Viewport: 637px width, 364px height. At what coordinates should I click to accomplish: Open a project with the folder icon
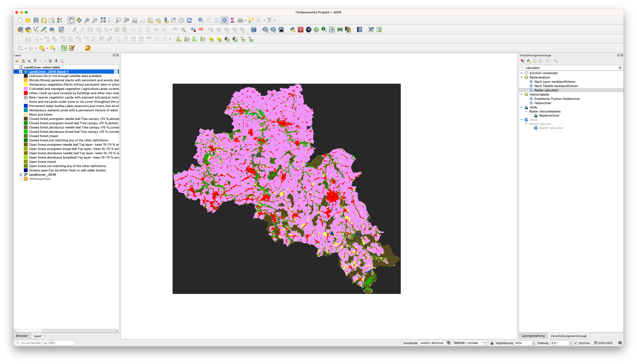(28, 20)
